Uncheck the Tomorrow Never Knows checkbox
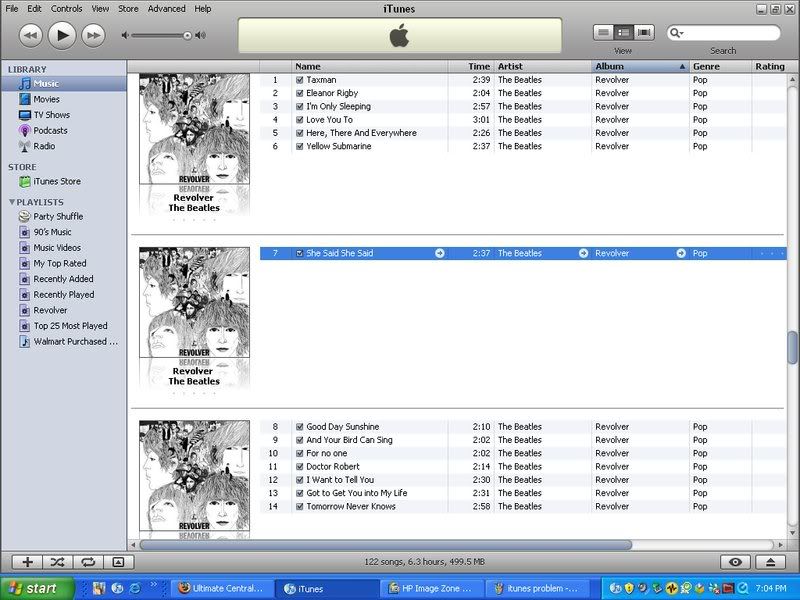 (x=299, y=507)
